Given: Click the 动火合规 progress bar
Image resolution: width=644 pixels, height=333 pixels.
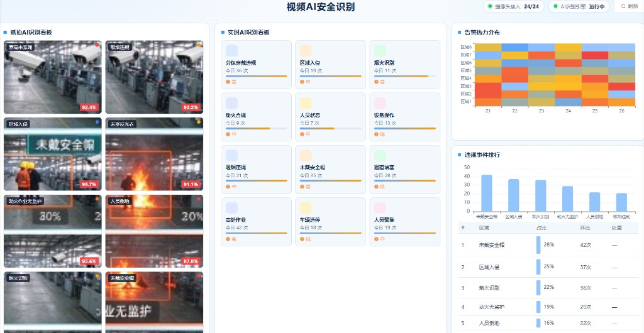Looking at the screenshot, I should 257,128.
